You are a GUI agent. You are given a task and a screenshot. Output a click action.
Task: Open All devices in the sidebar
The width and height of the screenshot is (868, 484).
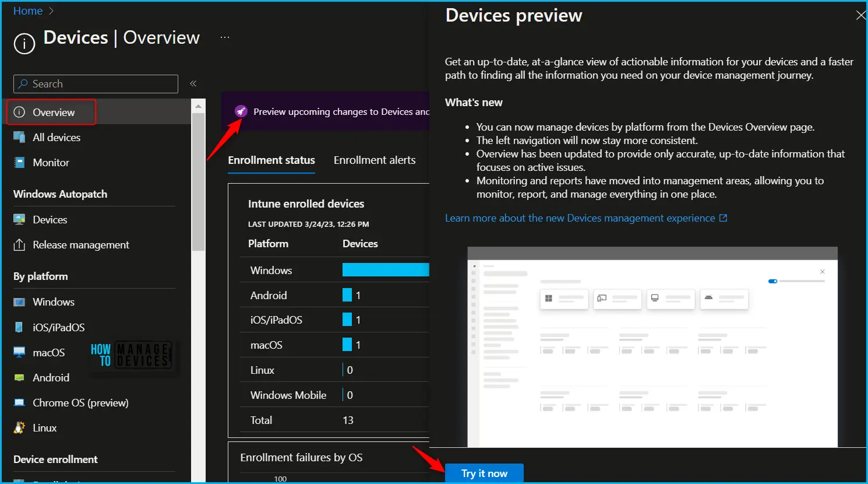[x=57, y=138]
